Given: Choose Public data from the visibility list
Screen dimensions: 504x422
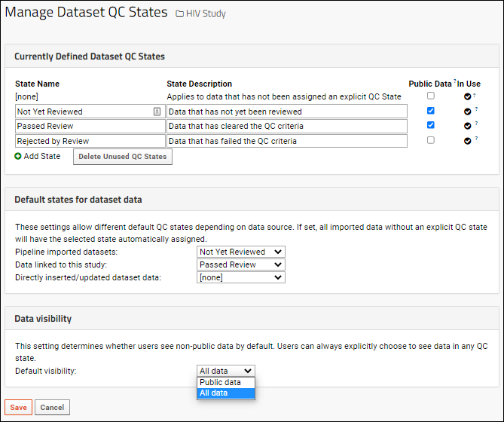Looking at the screenshot, I should coord(226,382).
